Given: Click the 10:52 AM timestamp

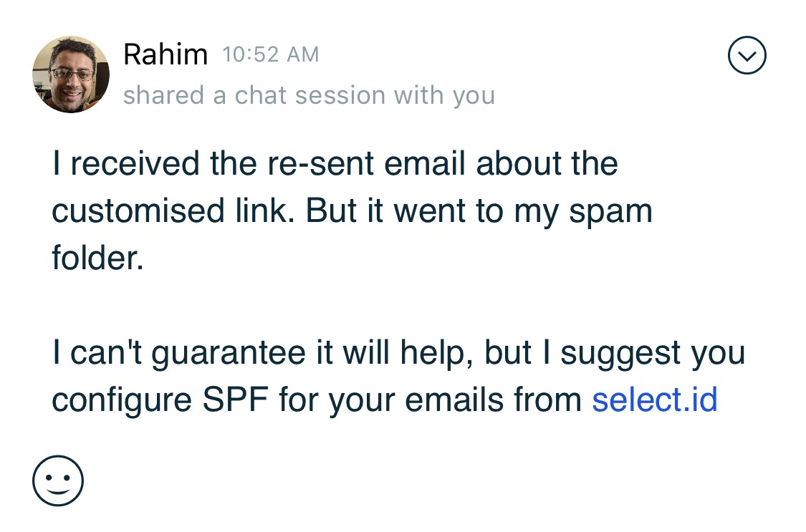Looking at the screenshot, I should [270, 54].
